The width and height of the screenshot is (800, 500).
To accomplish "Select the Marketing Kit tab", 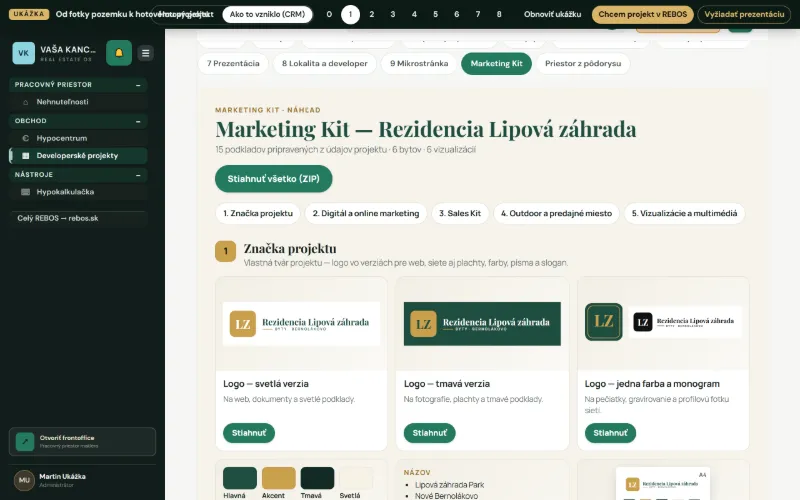I will pos(496,63).
